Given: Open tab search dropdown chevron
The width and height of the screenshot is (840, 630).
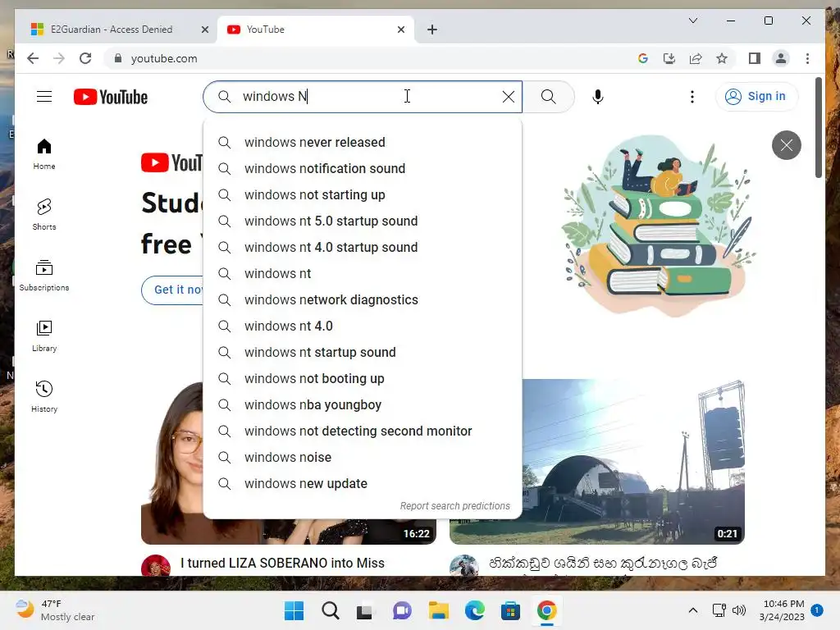Looking at the screenshot, I should [x=692, y=21].
